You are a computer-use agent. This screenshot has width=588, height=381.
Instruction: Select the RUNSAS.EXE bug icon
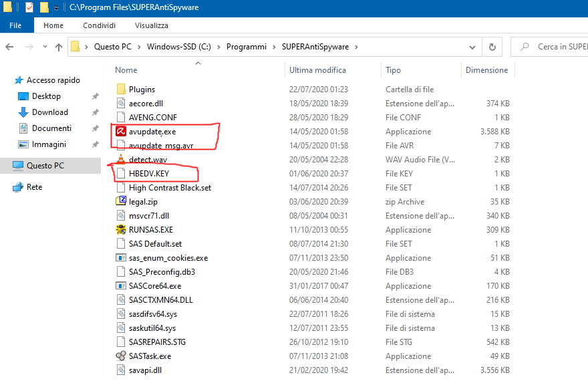tap(121, 229)
